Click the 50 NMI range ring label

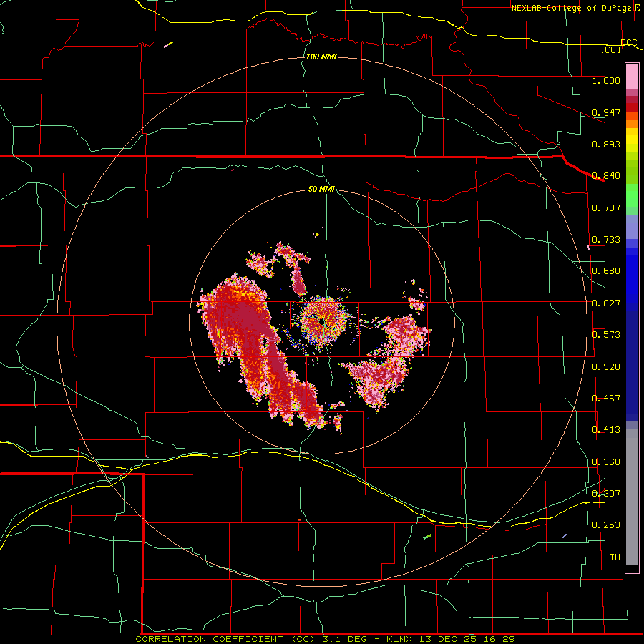coord(321,189)
